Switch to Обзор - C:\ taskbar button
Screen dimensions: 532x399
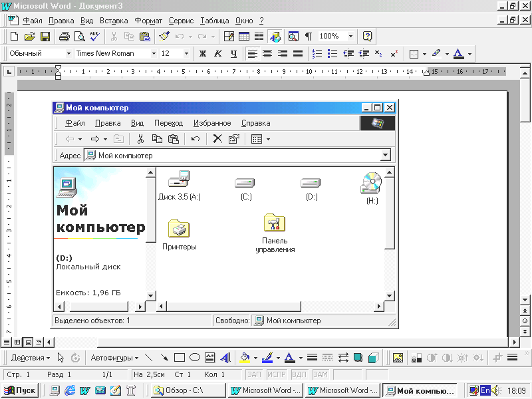(x=188, y=390)
